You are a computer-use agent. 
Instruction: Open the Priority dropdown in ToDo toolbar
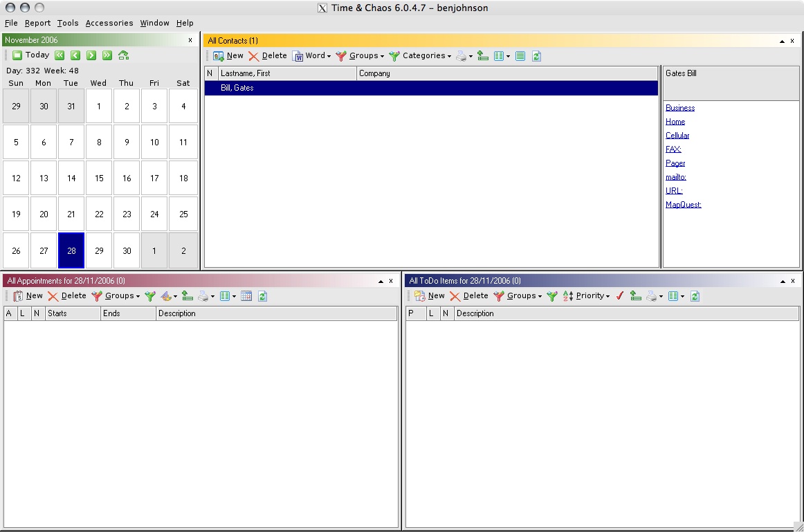pos(590,296)
